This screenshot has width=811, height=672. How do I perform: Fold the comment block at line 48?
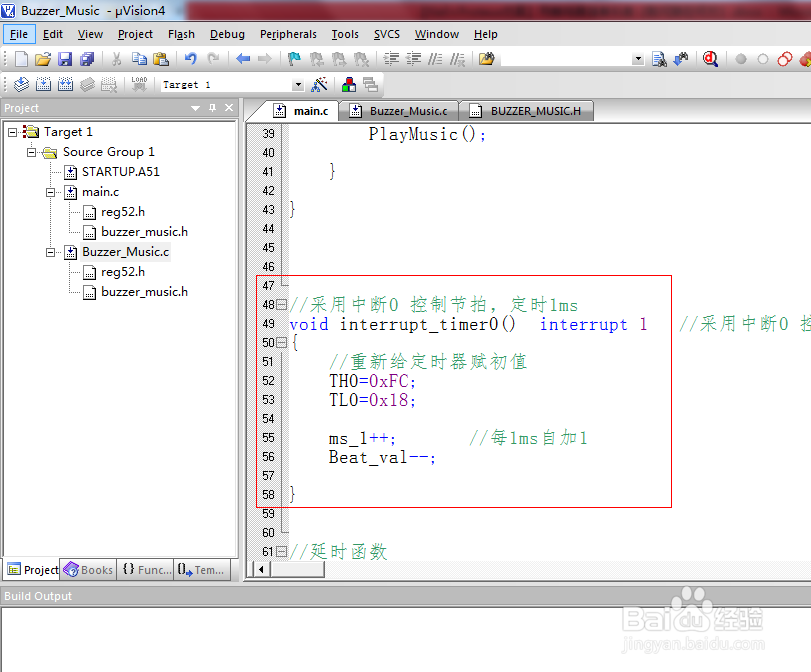pyautogui.click(x=281, y=305)
